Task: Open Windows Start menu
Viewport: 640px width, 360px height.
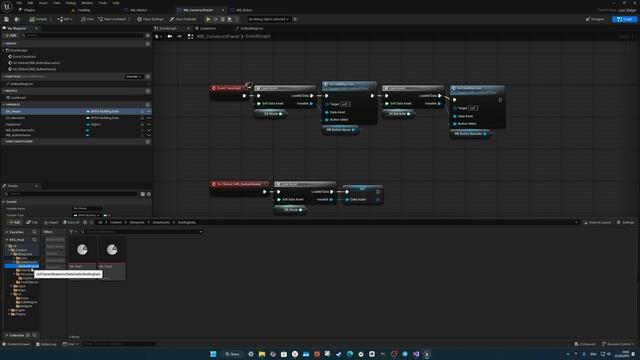Action: 213,354
